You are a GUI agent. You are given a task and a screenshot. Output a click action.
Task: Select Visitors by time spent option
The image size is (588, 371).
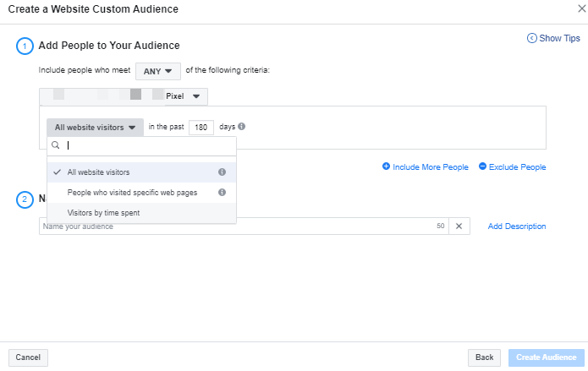103,213
